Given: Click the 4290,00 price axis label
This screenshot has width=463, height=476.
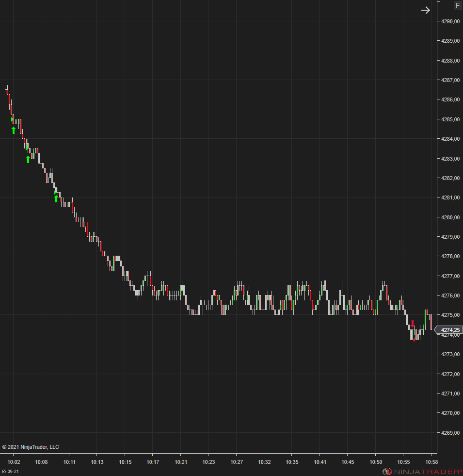Looking at the screenshot, I should (x=450, y=21).
